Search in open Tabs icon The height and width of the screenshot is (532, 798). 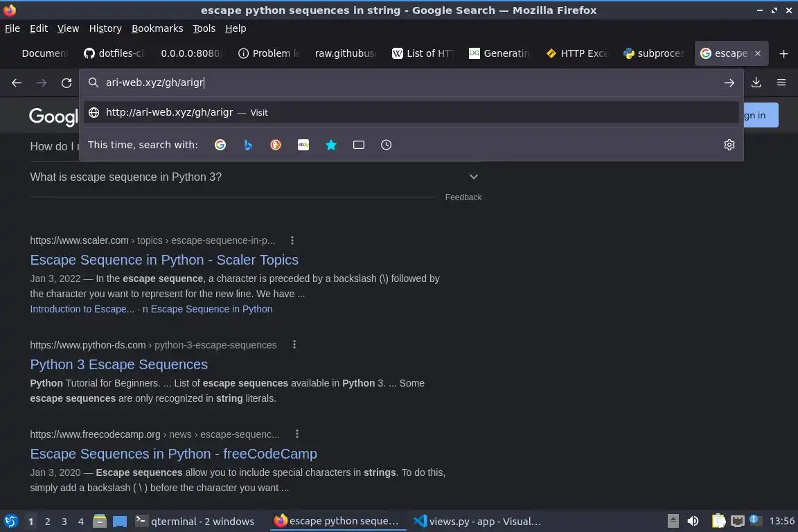pyautogui.click(x=358, y=145)
